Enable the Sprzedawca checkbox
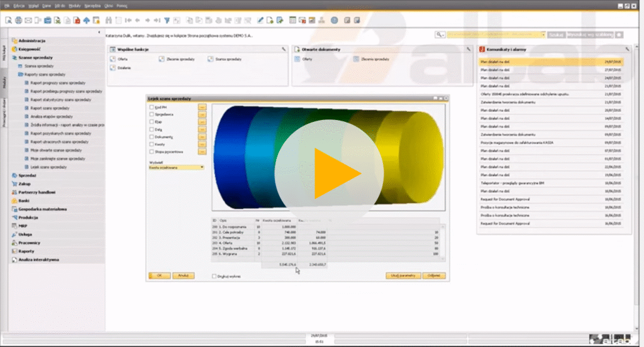 coord(152,115)
